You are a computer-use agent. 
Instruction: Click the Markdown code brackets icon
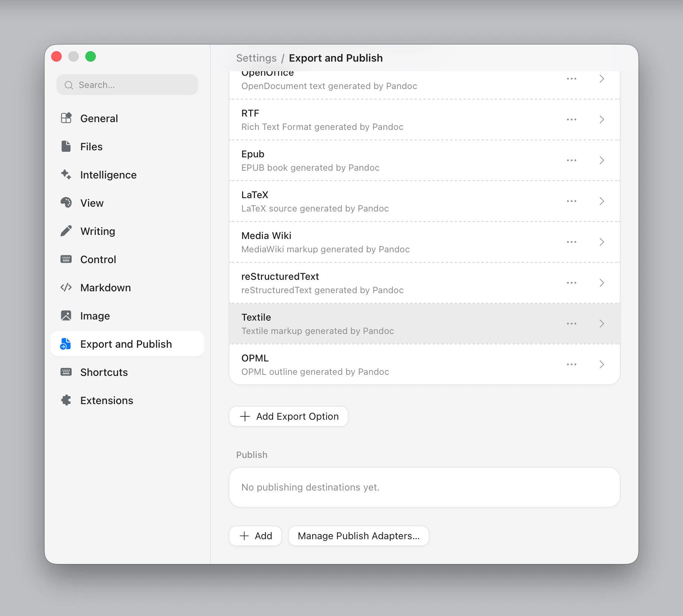pyautogui.click(x=66, y=288)
